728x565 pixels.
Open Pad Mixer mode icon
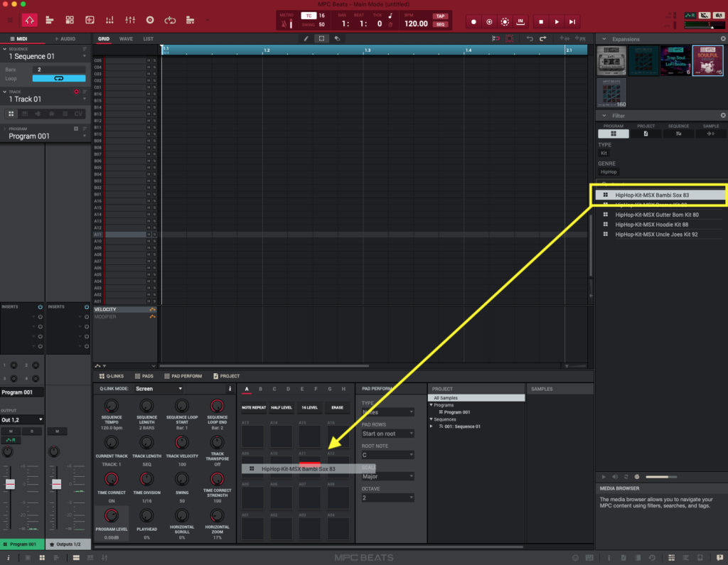click(x=109, y=20)
